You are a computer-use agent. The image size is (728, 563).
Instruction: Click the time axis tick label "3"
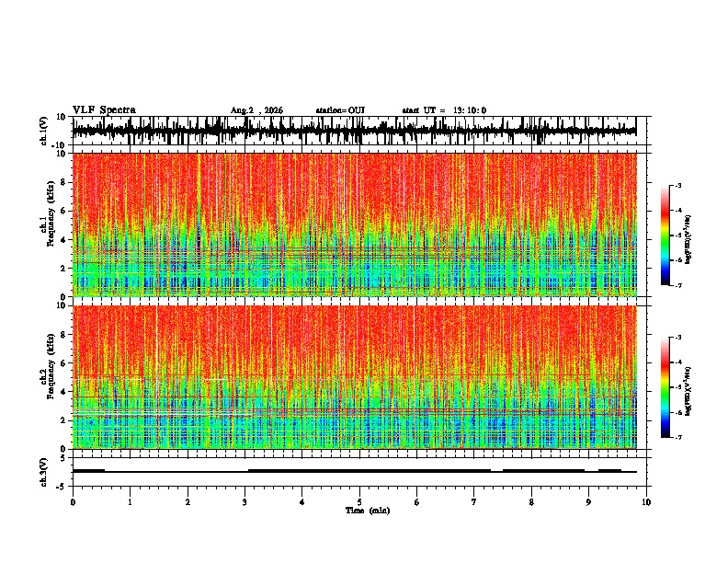pyautogui.click(x=245, y=502)
